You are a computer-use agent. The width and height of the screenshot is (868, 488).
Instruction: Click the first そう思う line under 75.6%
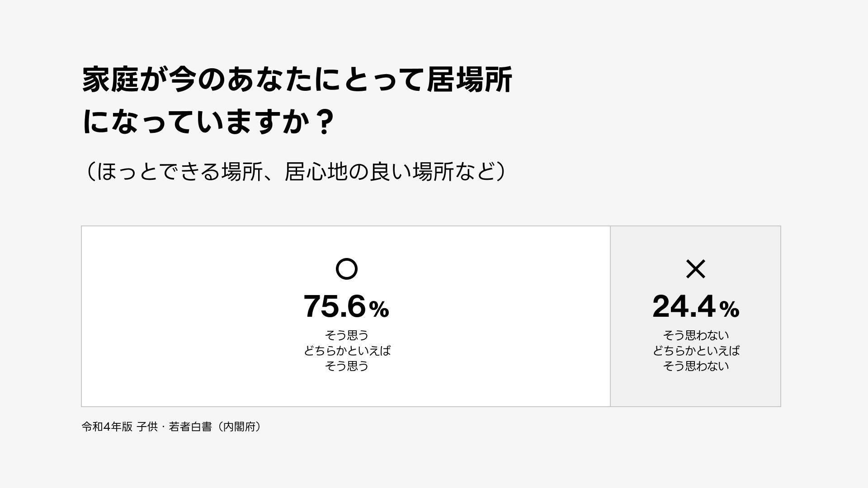click(x=347, y=335)
